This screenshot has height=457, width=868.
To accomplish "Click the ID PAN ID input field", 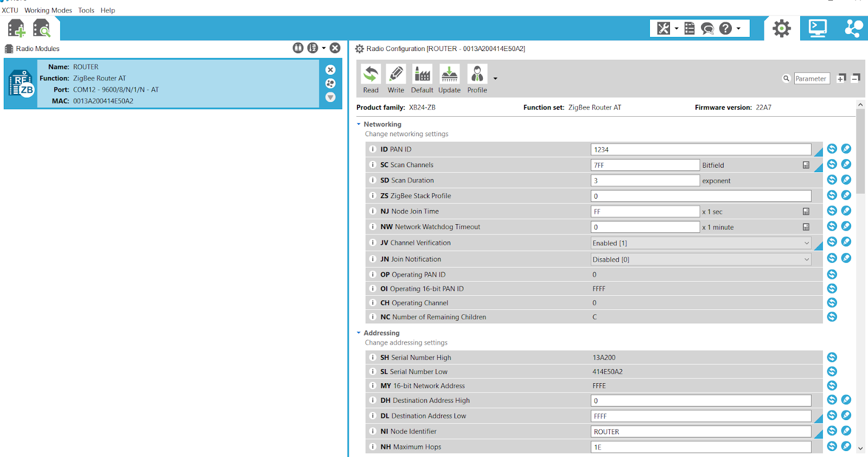I will pyautogui.click(x=701, y=149).
